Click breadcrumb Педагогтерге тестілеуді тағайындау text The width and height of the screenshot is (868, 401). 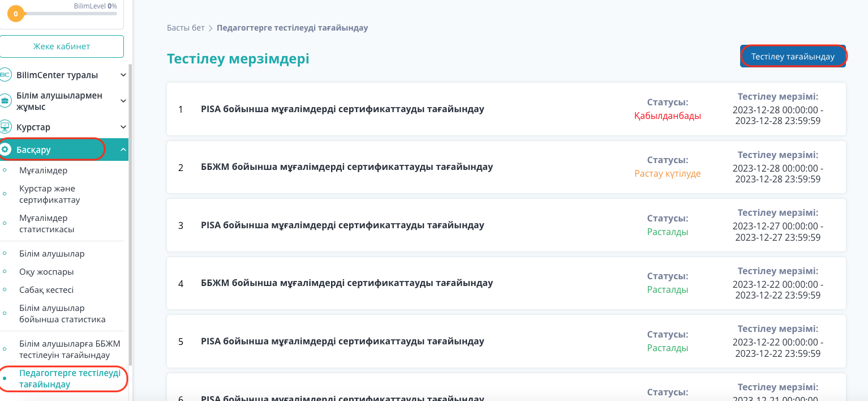pos(293,28)
